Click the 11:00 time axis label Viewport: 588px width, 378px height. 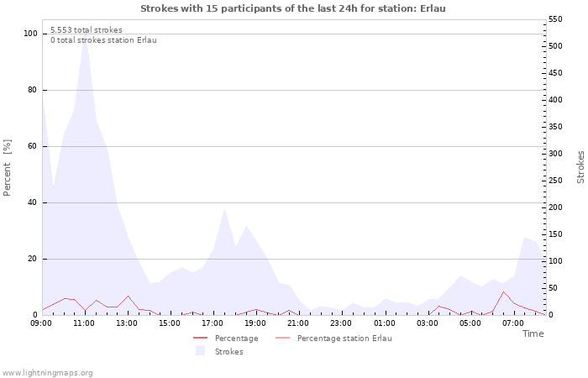click(84, 323)
